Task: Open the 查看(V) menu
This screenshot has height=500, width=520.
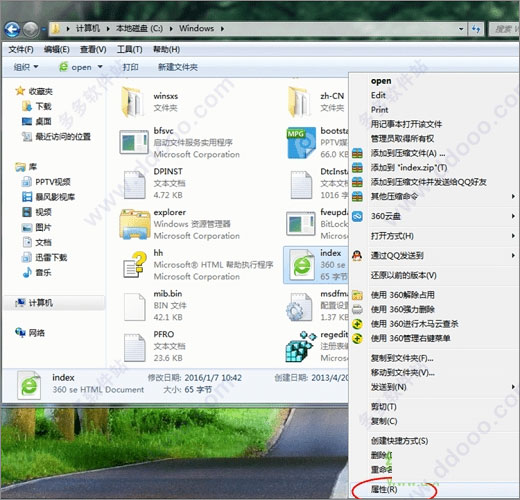Action: pos(93,49)
